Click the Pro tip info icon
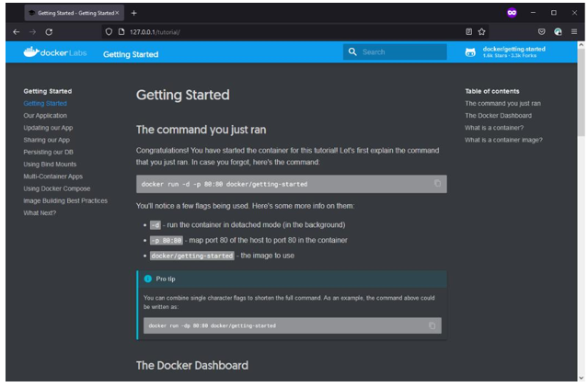588x387 pixels. 148,279
